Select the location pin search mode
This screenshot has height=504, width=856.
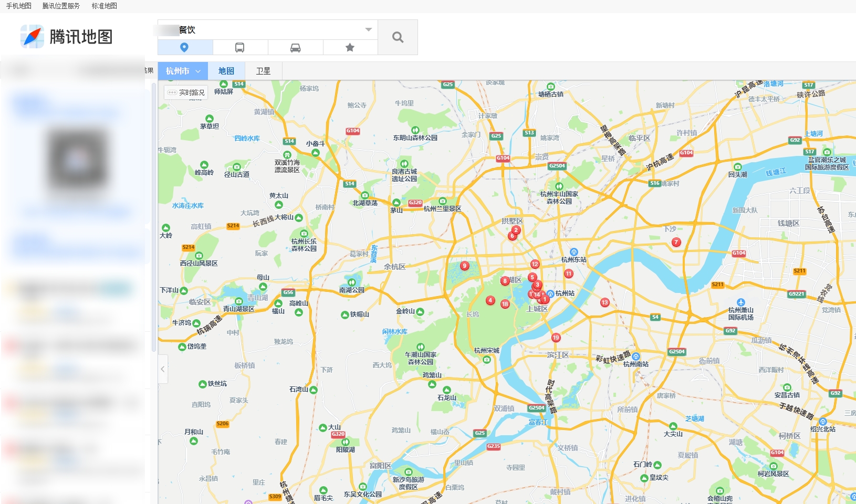[x=184, y=48]
